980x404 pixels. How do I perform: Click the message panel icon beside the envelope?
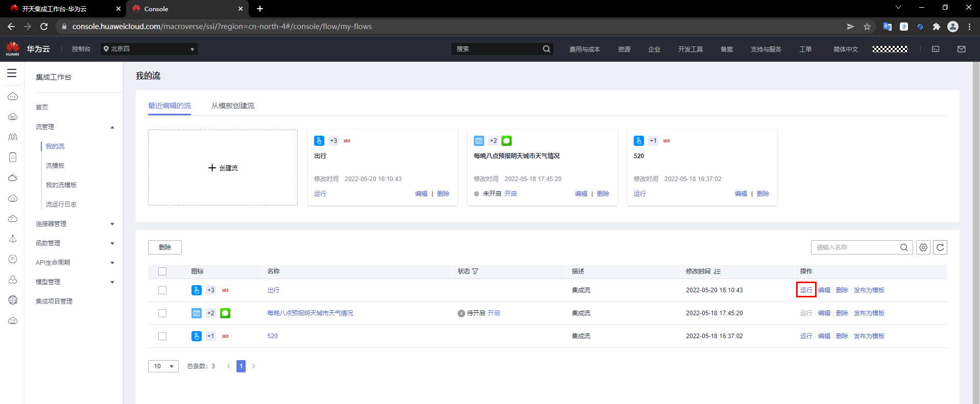point(936,49)
